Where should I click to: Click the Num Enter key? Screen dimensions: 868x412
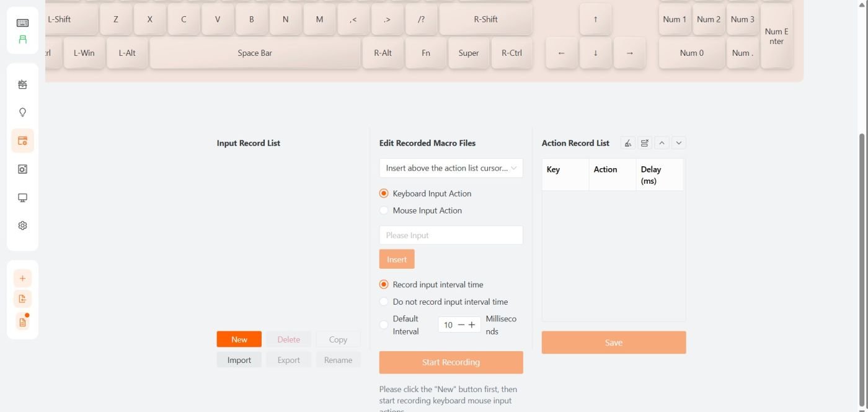(x=776, y=36)
